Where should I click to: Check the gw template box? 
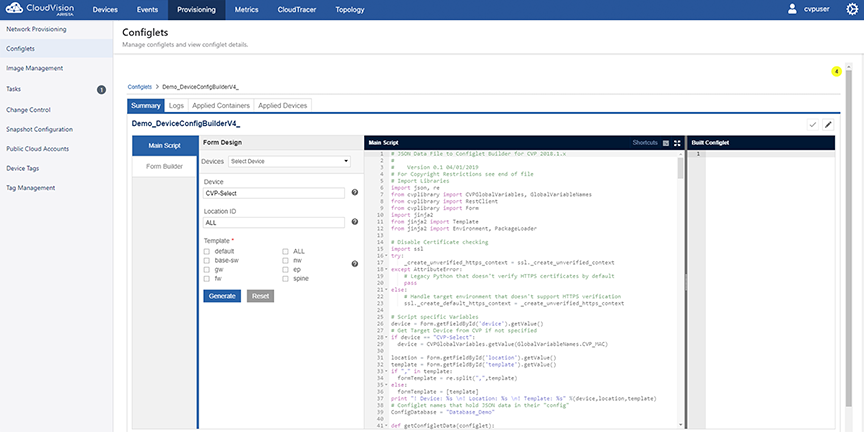(x=207, y=269)
